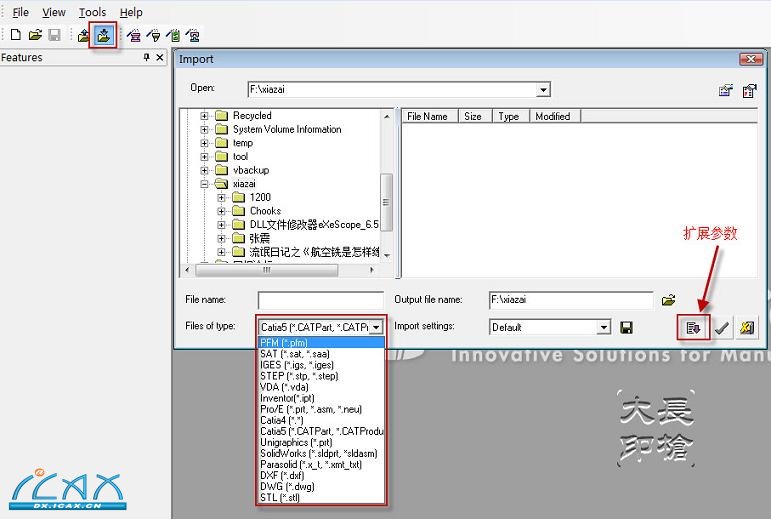
Task: Click the highlighted Import toolbar icon
Action: (x=103, y=35)
